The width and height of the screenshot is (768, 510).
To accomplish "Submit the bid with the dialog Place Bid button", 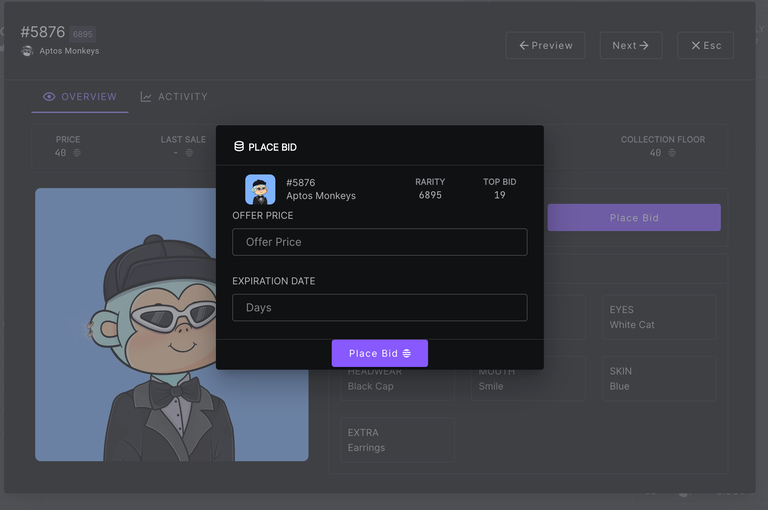I will (x=379, y=353).
